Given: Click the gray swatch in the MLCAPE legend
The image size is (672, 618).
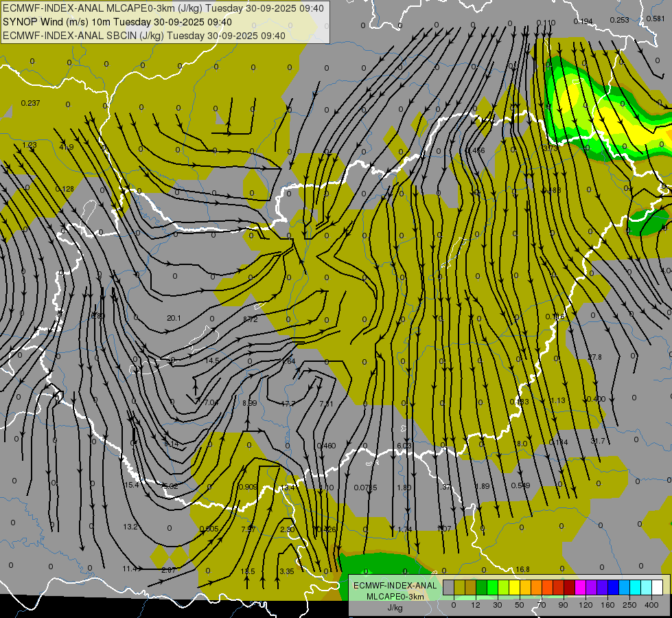Looking at the screenshot, I should click(x=449, y=588).
